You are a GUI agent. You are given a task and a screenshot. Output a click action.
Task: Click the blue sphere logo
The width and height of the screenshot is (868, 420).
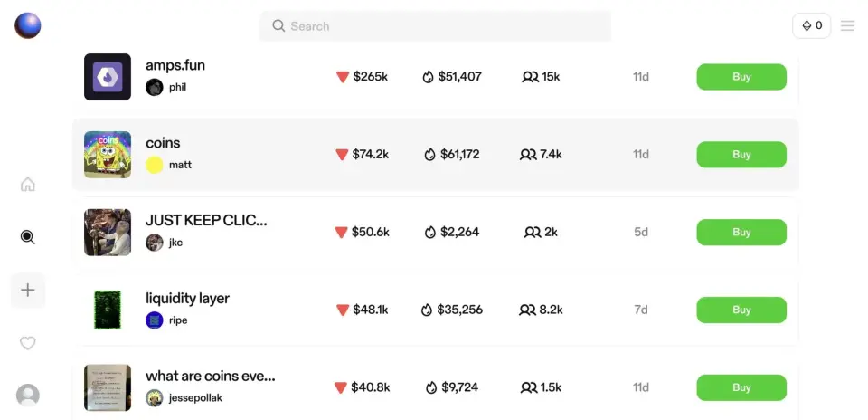coord(28,25)
